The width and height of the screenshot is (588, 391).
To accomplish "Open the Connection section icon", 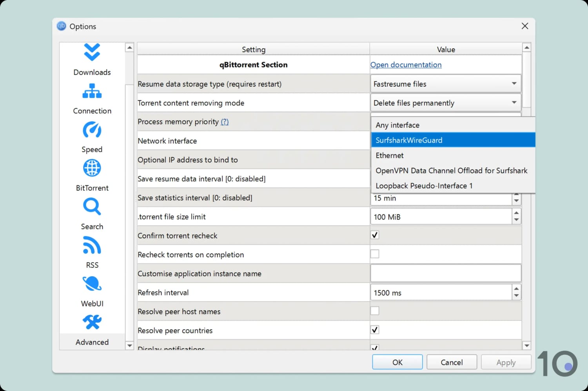I will click(x=92, y=91).
